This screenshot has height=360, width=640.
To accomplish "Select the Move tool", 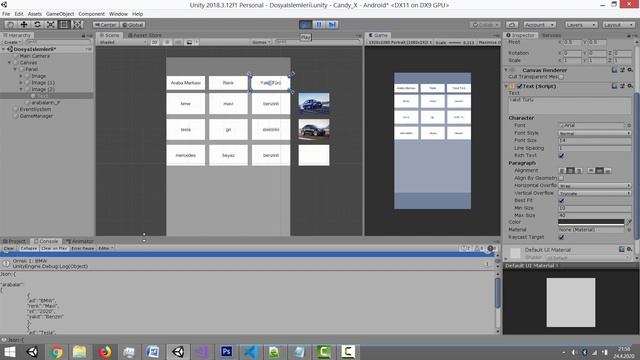I will click(x=24, y=24).
